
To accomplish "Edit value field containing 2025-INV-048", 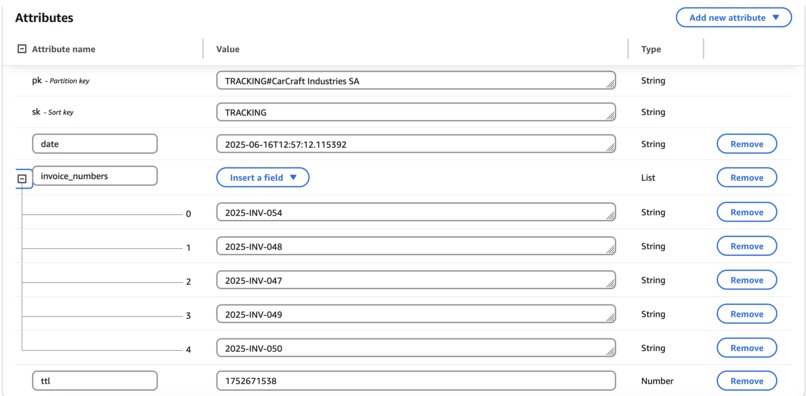I will click(416, 246).
